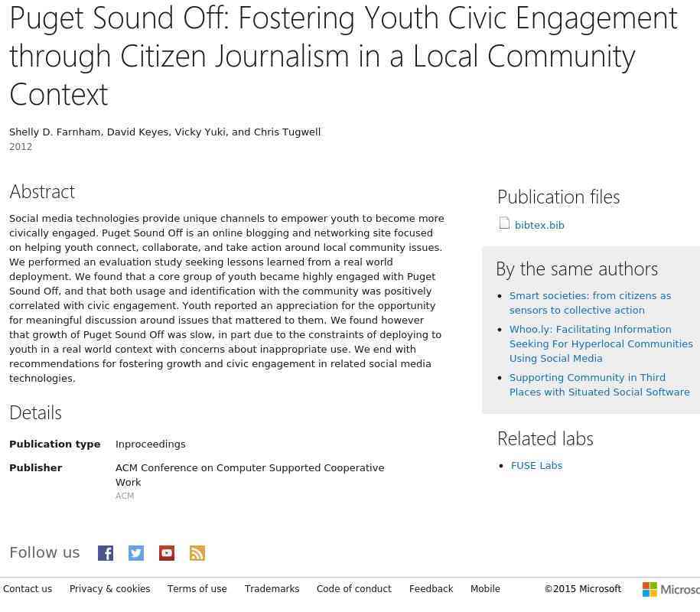
Task: Open the Terms of use link
Action: click(x=197, y=589)
